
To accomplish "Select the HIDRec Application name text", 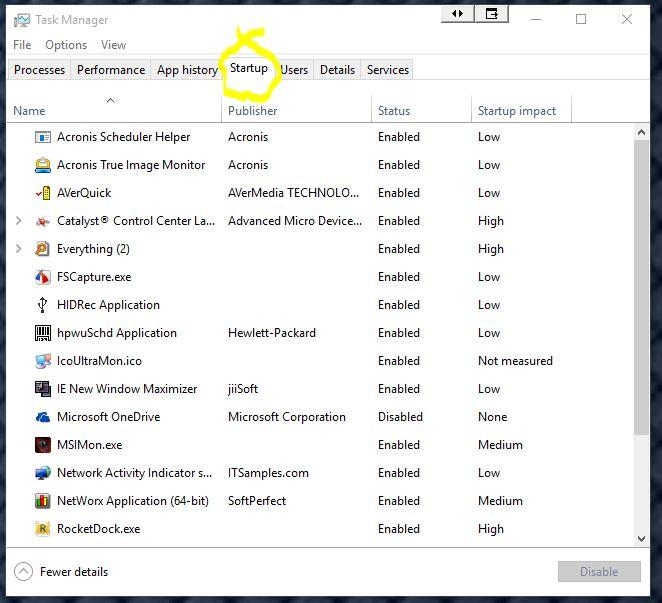I will click(108, 305).
